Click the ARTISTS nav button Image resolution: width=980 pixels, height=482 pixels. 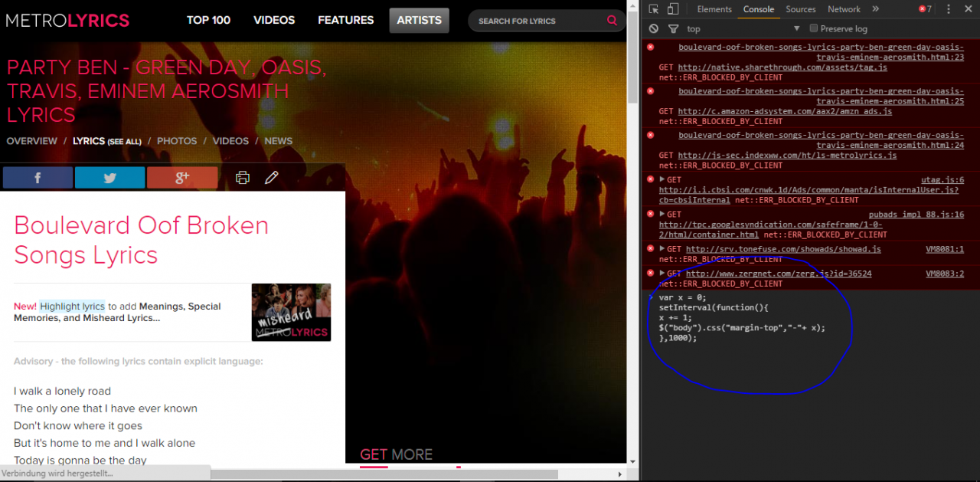coord(419,21)
